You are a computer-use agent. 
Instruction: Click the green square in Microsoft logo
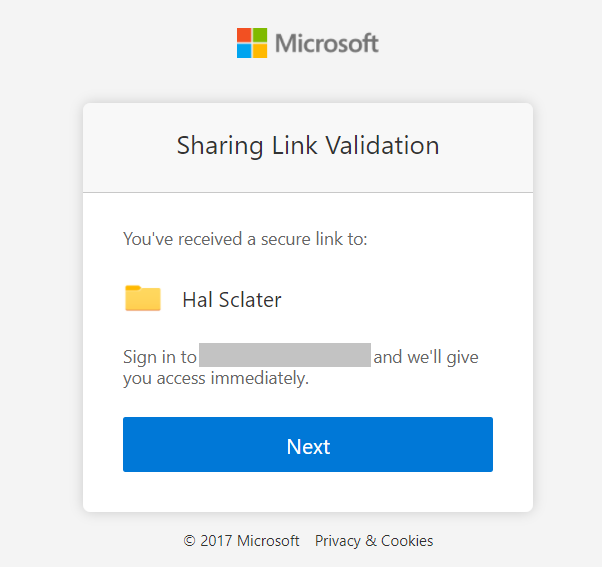pos(260,35)
